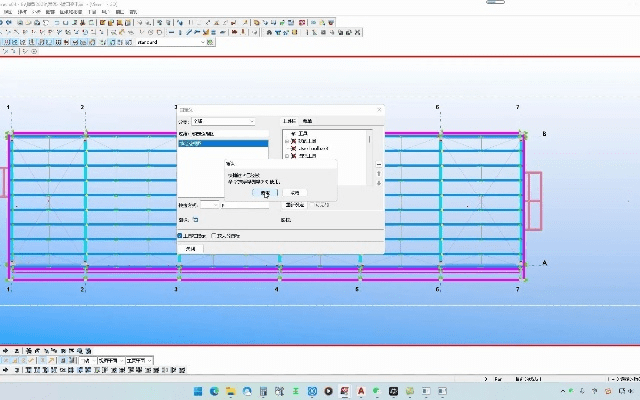Click the small icon beside the dialog's lower-left label
This screenshot has width=640, height=400.
pos(195,218)
